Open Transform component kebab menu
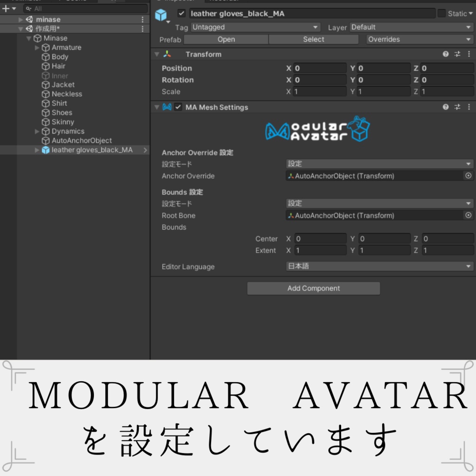The image size is (476, 476). pos(469,54)
